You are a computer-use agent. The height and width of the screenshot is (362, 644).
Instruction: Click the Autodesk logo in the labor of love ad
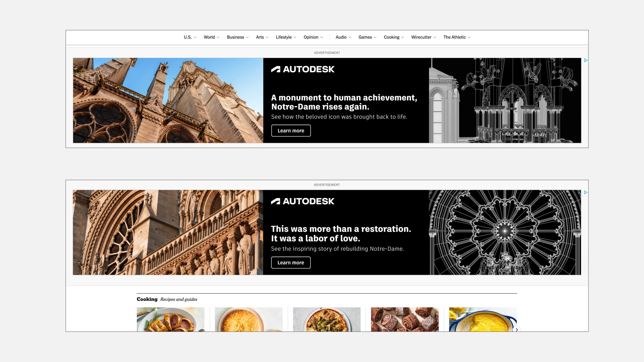[x=303, y=201]
